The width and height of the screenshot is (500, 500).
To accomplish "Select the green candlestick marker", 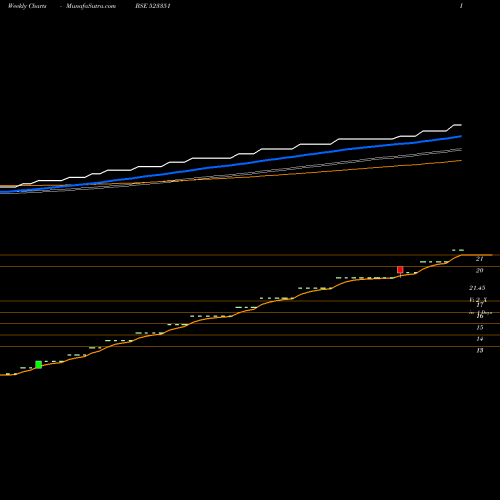I will (39, 365).
